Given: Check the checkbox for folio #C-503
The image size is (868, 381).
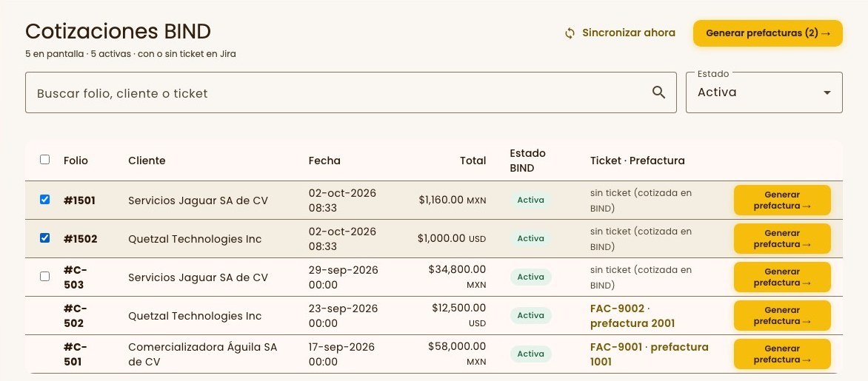Looking at the screenshot, I should tap(45, 276).
